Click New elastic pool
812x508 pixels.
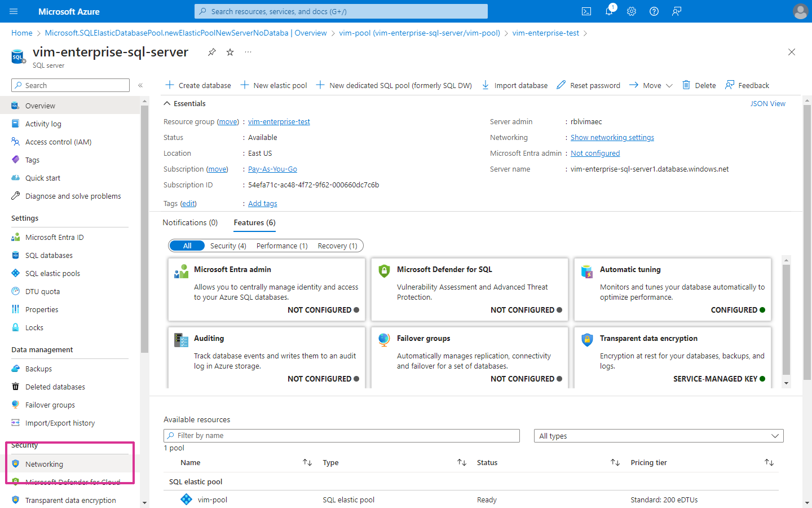pos(273,85)
